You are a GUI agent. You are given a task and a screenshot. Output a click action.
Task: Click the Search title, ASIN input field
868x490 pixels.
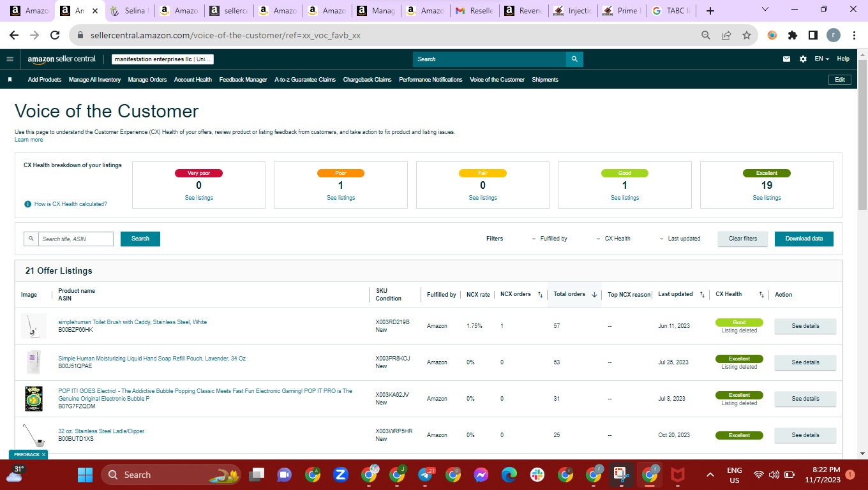point(76,239)
